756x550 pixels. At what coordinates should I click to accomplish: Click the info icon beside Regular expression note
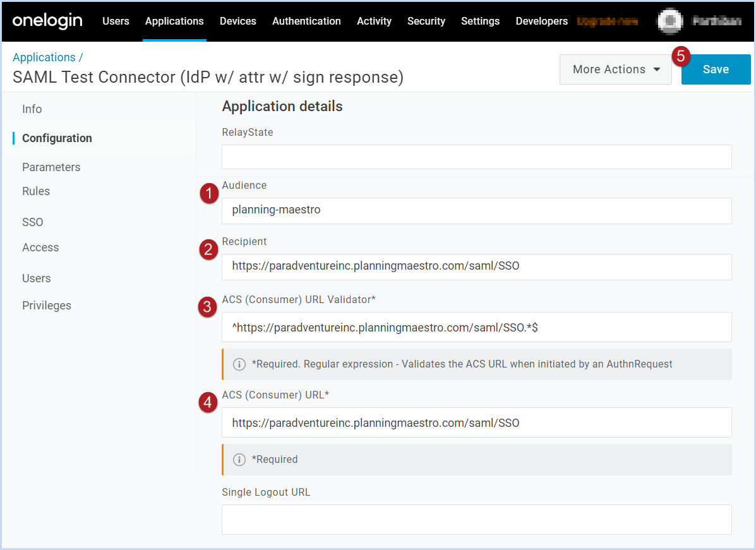pos(239,364)
